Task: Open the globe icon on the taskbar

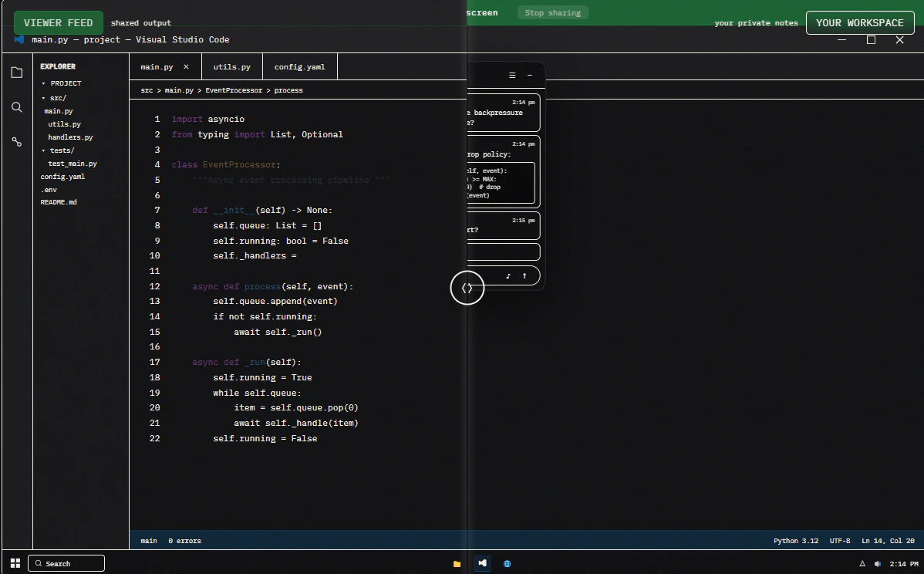Action: click(508, 563)
